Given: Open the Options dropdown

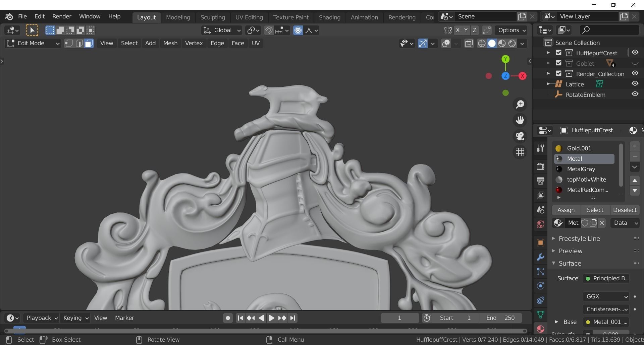Looking at the screenshot, I should [x=512, y=30].
